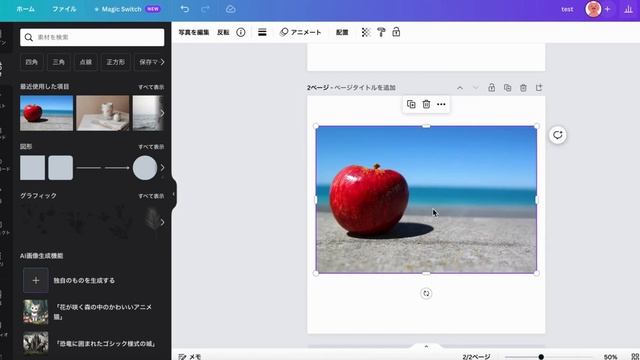The height and width of the screenshot is (360, 640).
Task: Click the ページタイトルを追加 page title field
Action: 365,87
